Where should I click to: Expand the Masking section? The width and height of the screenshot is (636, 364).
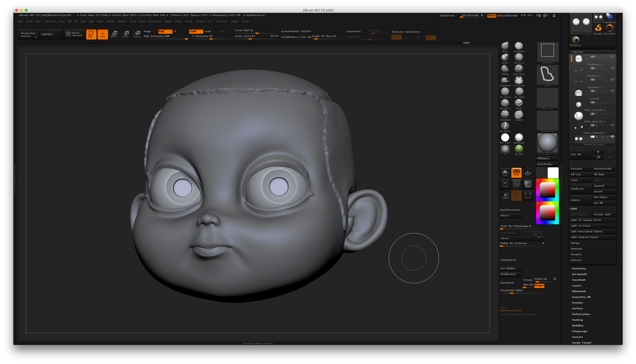[x=577, y=320]
